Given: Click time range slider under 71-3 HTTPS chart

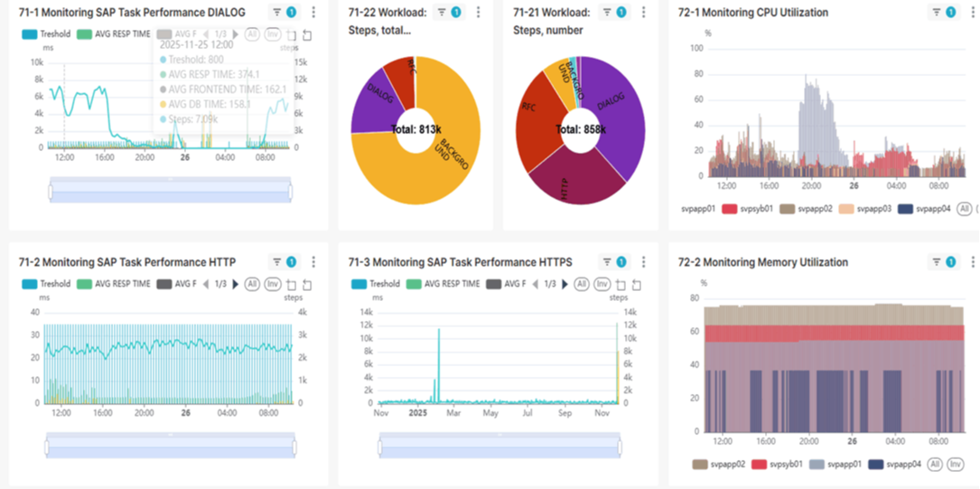Looking at the screenshot, I should 500,446.
